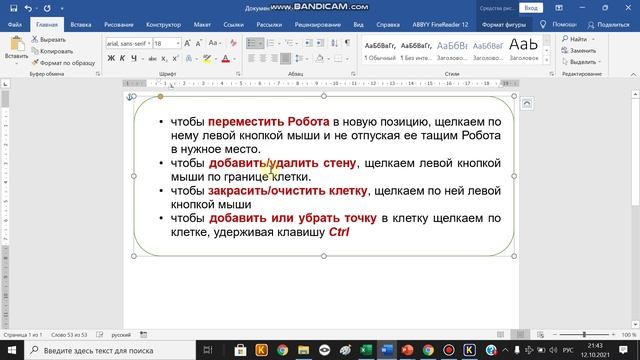
Task: Toggle paragraph marks (¶) display
Action: 347,43
